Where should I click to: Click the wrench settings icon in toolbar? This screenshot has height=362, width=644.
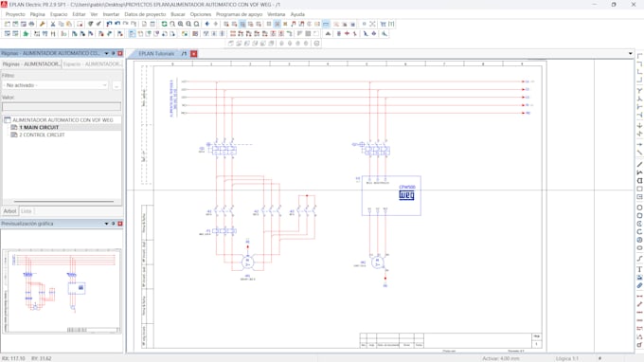[43, 25]
